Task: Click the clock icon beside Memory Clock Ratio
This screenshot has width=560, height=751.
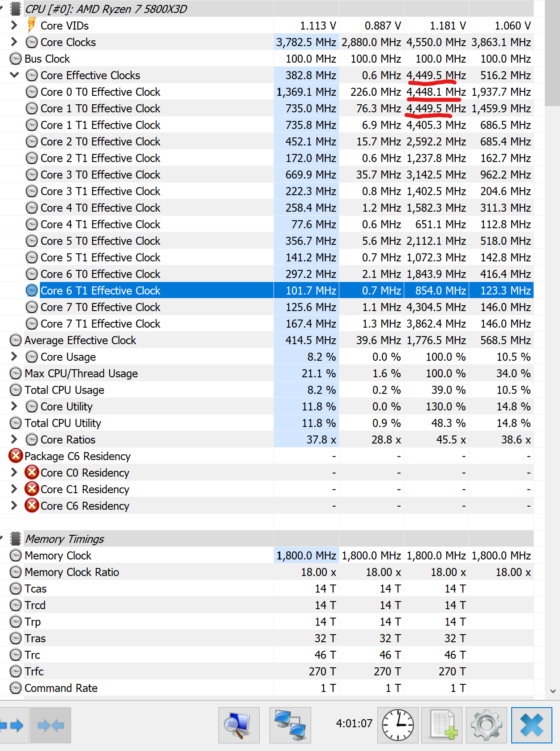Action: [16, 572]
